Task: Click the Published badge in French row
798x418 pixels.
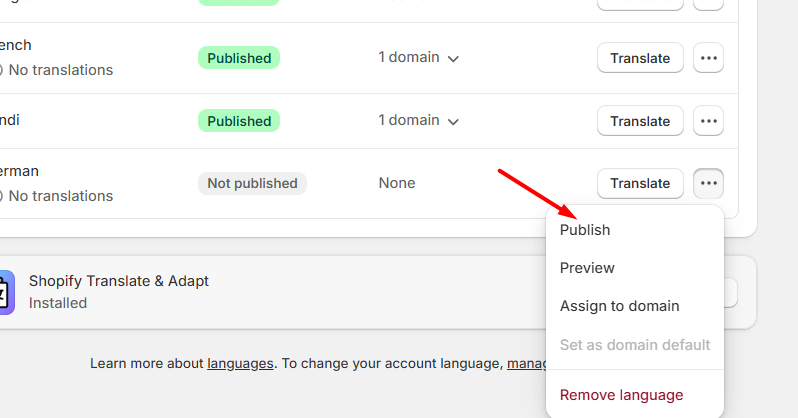Action: [239, 58]
